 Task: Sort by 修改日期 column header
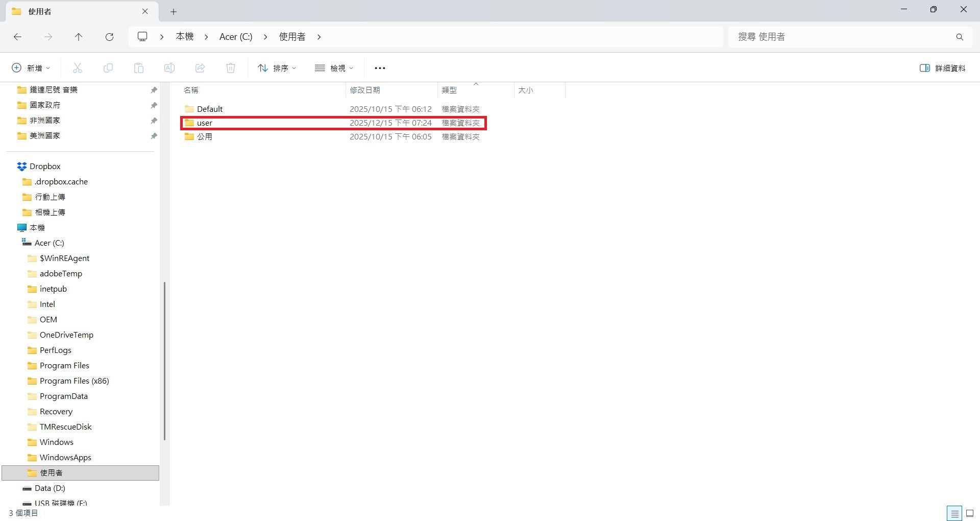pos(391,90)
